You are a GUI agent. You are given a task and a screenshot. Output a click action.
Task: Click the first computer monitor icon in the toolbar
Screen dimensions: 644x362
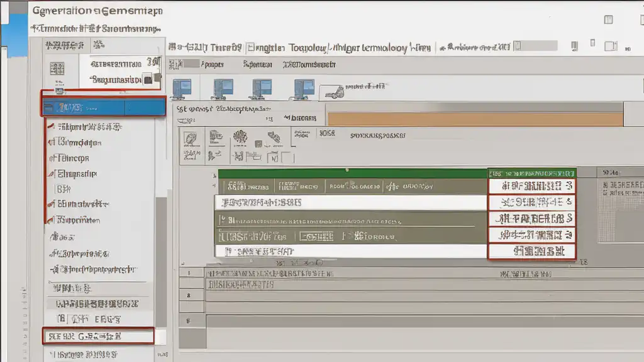pyautogui.click(x=182, y=89)
